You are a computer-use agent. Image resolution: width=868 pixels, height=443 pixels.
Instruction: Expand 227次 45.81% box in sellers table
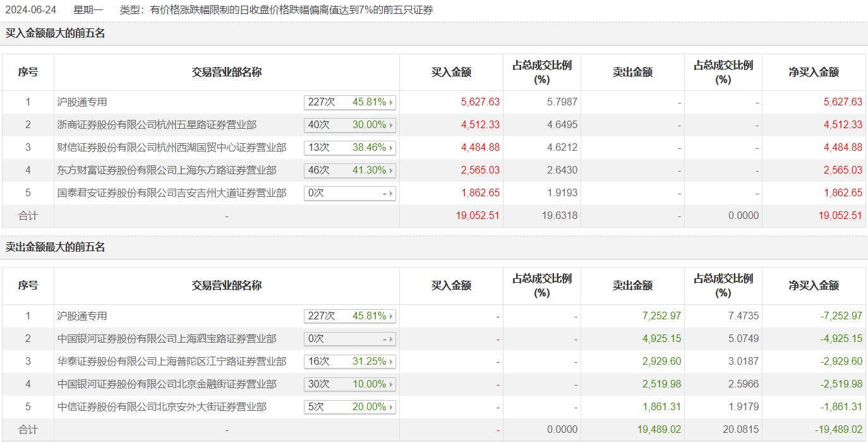[350, 316]
